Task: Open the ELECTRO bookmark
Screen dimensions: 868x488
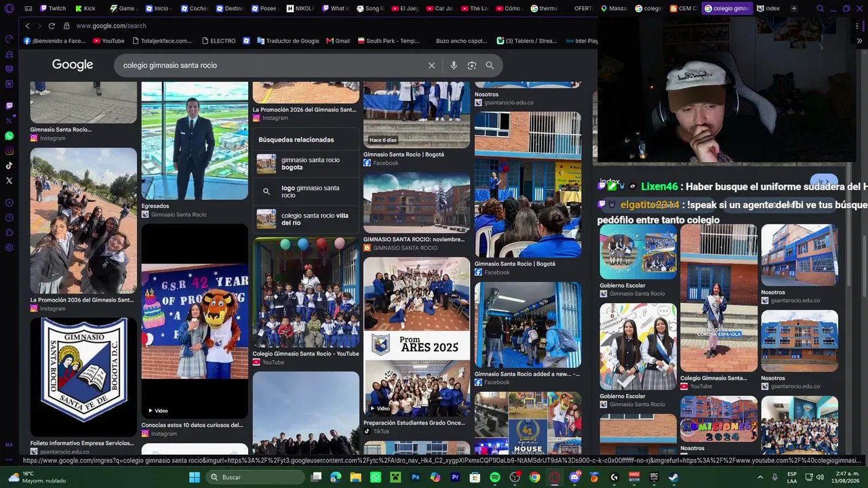Action: pos(218,41)
